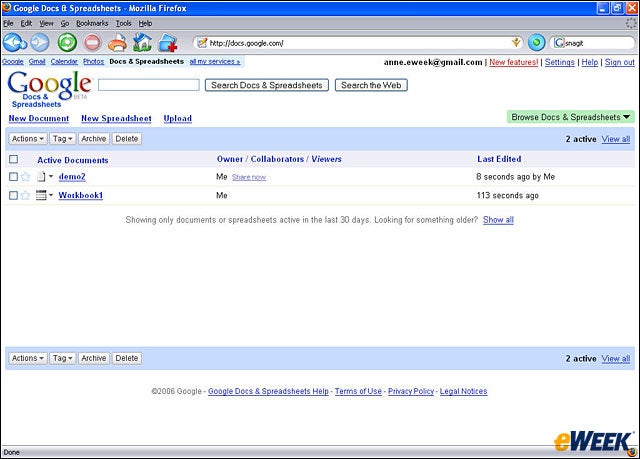Click the Workbook1 spreadsheet grid icon

pos(41,195)
